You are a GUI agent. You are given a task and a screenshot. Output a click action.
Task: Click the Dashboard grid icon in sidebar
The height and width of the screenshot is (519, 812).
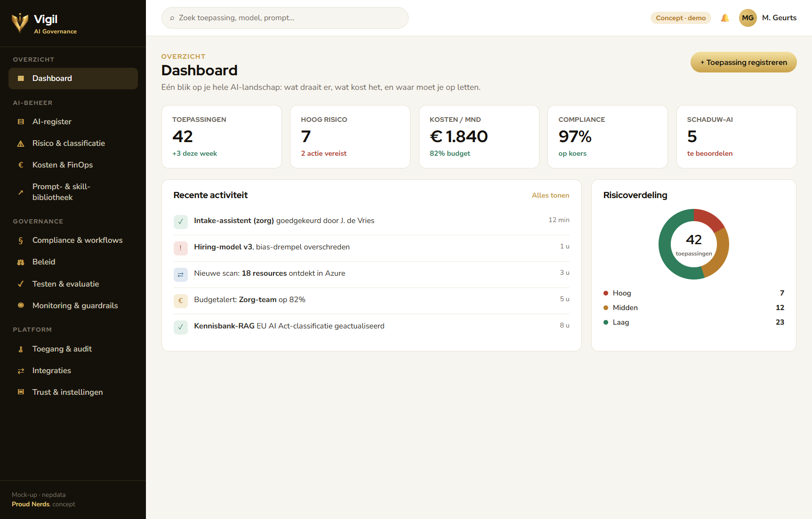(x=21, y=79)
